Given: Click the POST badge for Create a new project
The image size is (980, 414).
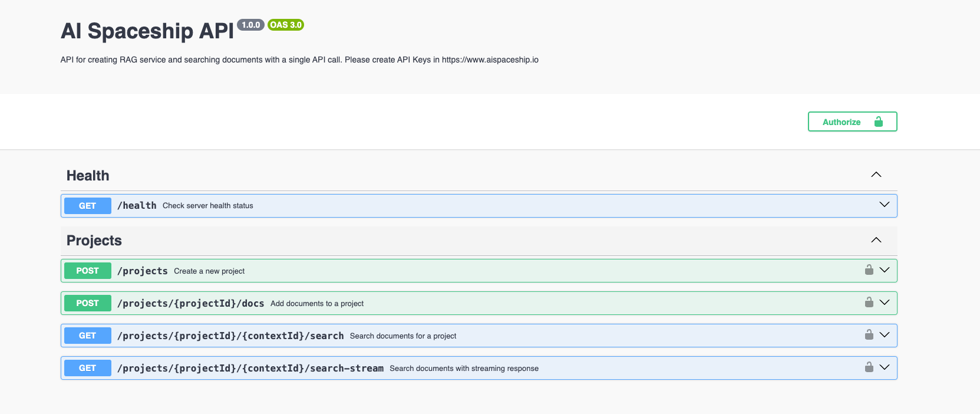Looking at the screenshot, I should point(88,271).
